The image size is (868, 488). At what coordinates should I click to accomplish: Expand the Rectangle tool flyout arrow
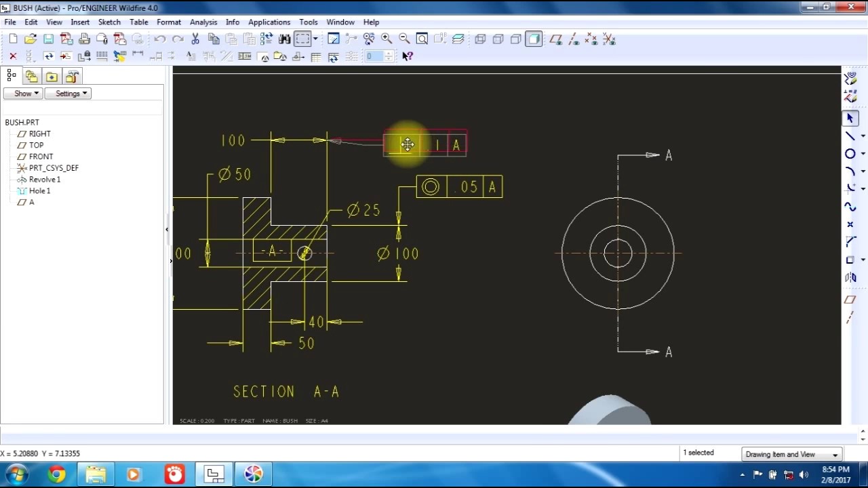point(863,260)
